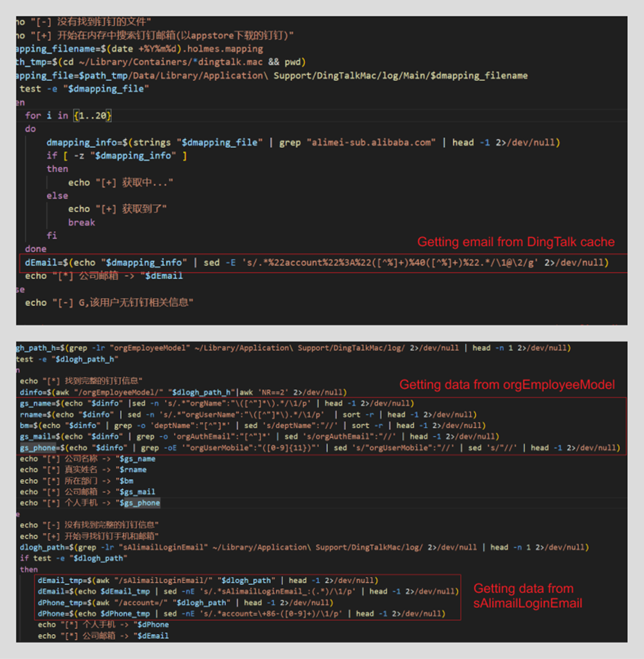
Task: Click the 'gs_name=$(echo "$dinfo"' assignment line
Action: tap(217, 403)
